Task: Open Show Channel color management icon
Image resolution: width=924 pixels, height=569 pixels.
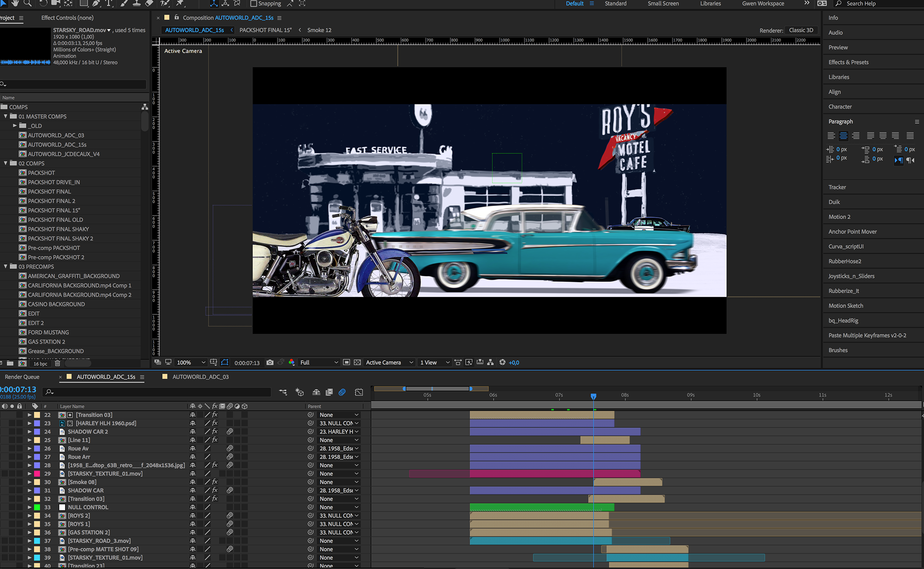Action: pos(292,362)
